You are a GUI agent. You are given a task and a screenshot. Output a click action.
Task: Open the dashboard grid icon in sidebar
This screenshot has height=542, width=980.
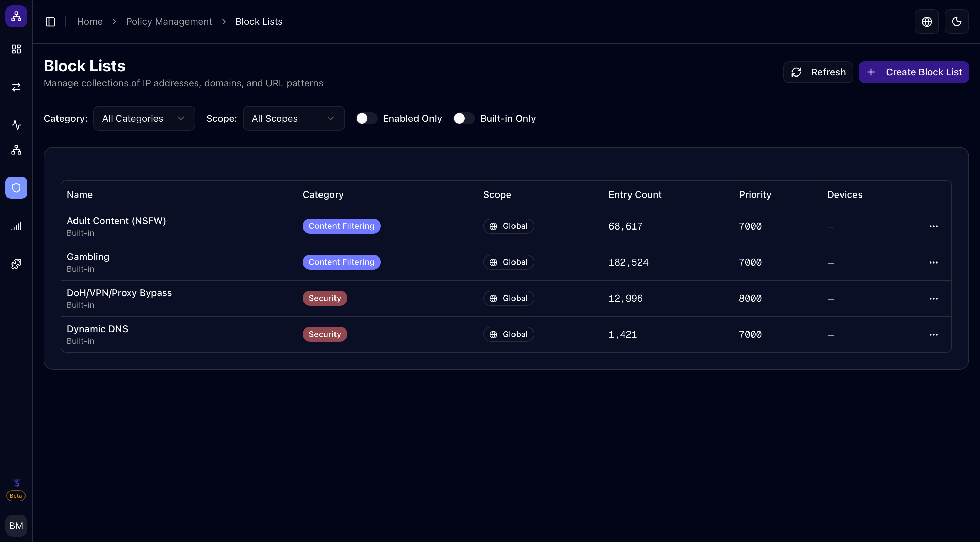click(x=16, y=49)
